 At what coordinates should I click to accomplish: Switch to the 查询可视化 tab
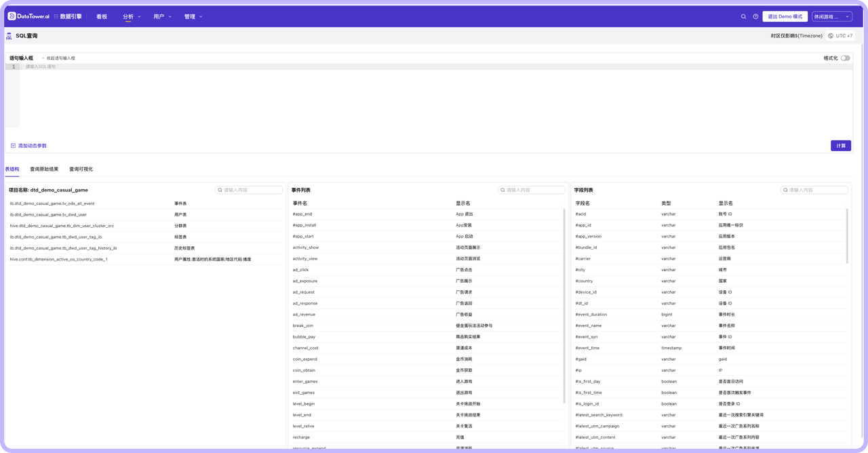point(81,169)
